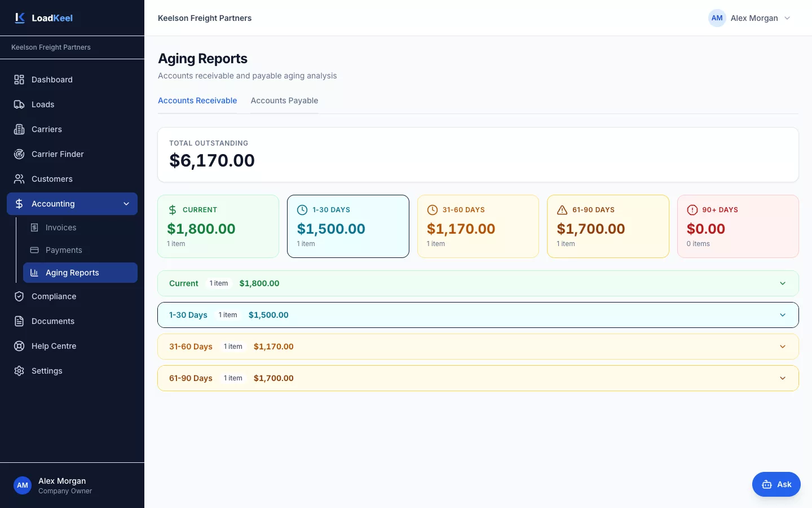Image resolution: width=812 pixels, height=508 pixels.
Task: Click the Payments card icon
Action: pyautogui.click(x=34, y=250)
